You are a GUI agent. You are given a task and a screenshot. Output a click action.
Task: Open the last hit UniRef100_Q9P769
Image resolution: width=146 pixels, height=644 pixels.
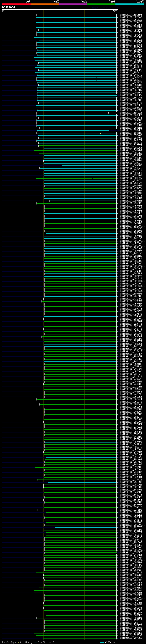131,638
